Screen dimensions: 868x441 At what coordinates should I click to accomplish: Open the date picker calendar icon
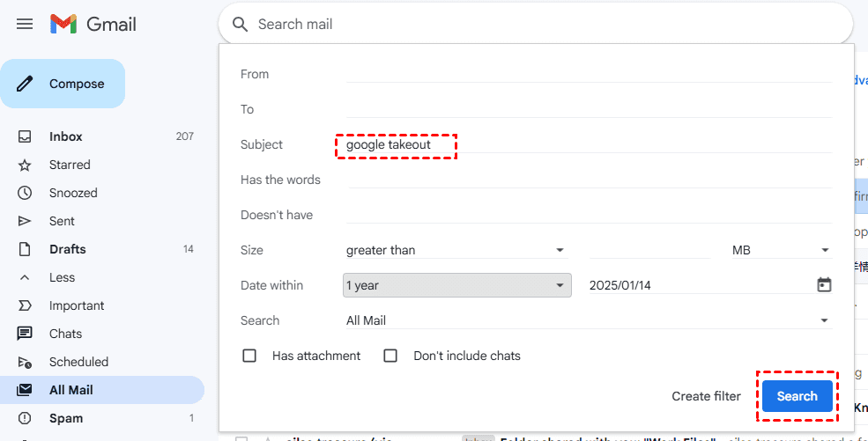coord(824,285)
